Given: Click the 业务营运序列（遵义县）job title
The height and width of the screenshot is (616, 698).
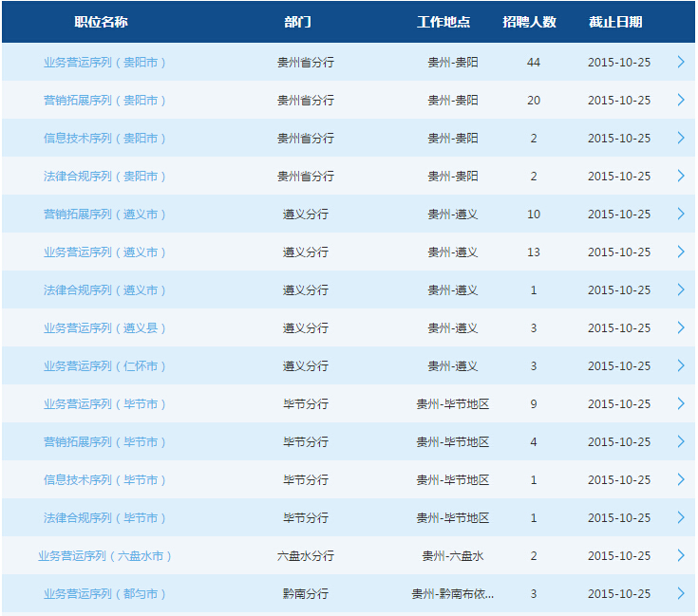Looking at the screenshot, I should point(104,327).
